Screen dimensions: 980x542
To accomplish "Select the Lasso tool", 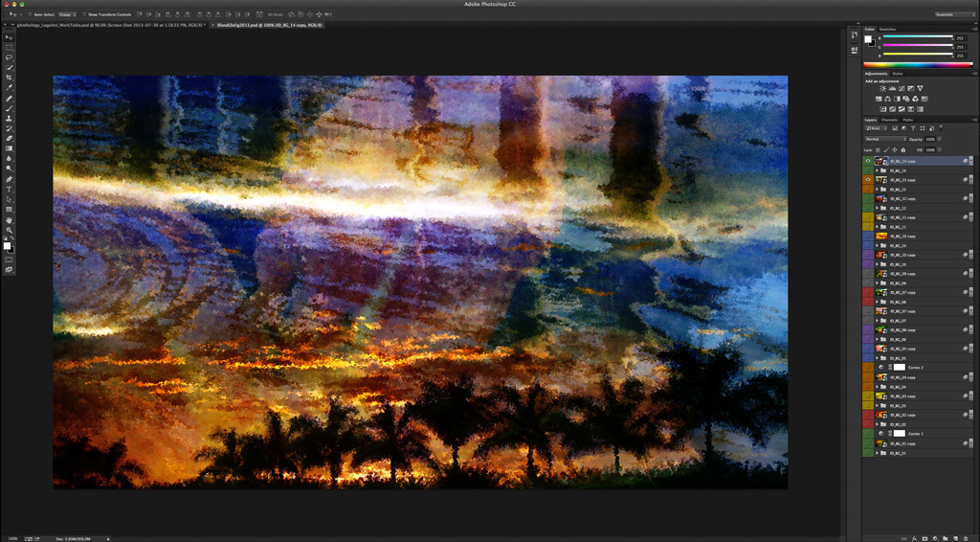I will tap(9, 57).
